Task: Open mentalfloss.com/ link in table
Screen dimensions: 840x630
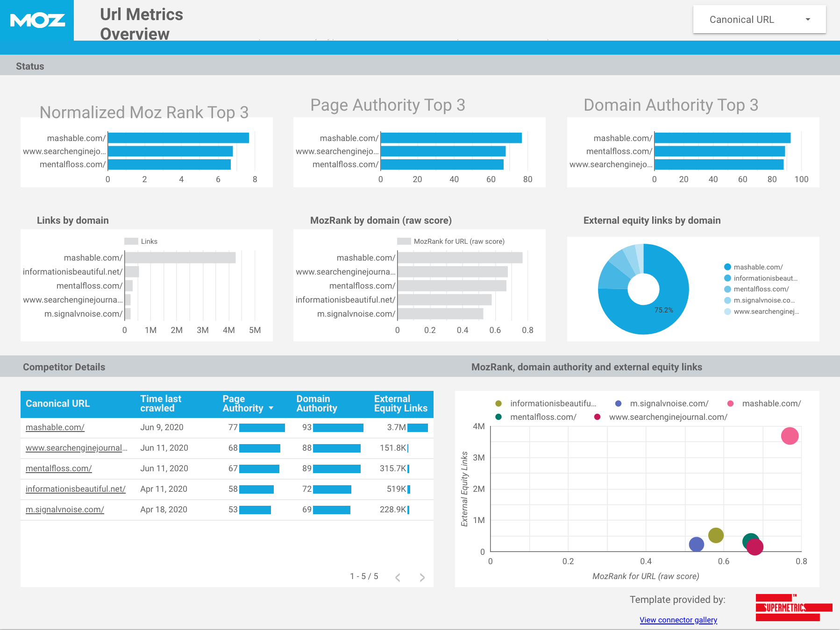Action: click(x=59, y=468)
